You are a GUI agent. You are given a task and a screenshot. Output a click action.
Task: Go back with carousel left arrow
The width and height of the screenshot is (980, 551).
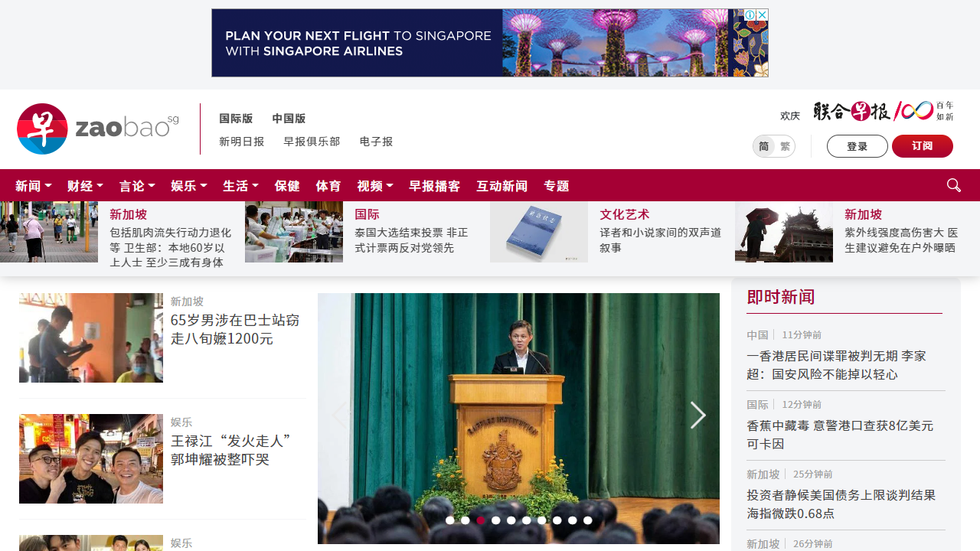[x=340, y=416]
